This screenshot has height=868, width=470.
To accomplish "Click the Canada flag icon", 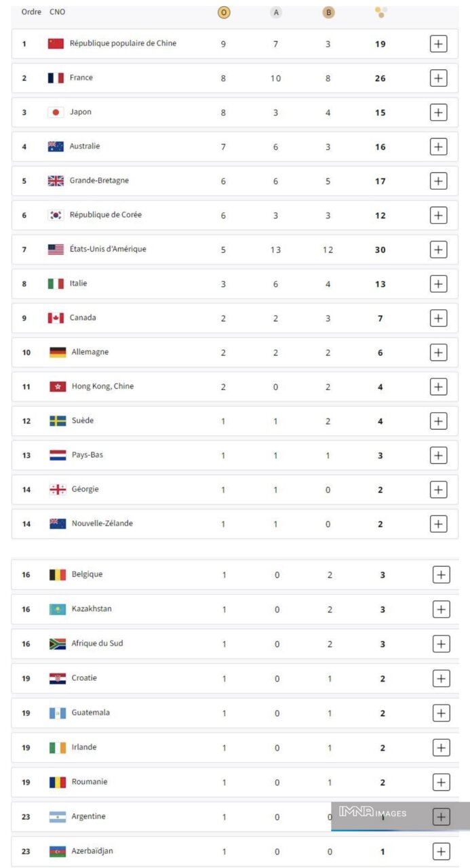I will (x=56, y=318).
